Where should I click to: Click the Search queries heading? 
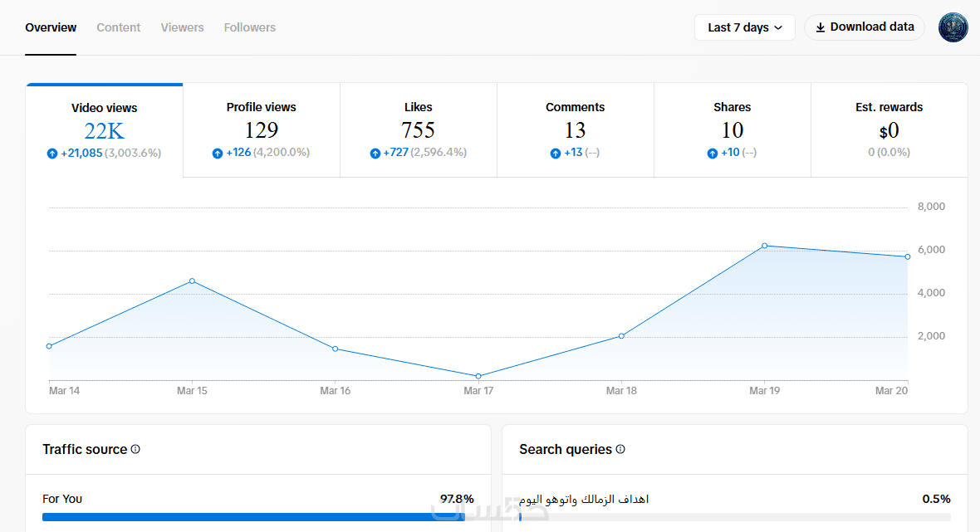[566, 450]
